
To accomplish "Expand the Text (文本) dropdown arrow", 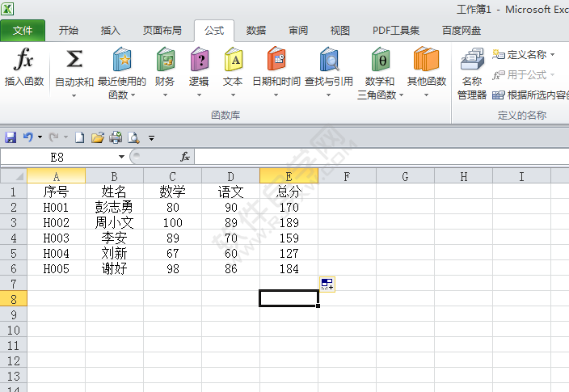I will (233, 95).
